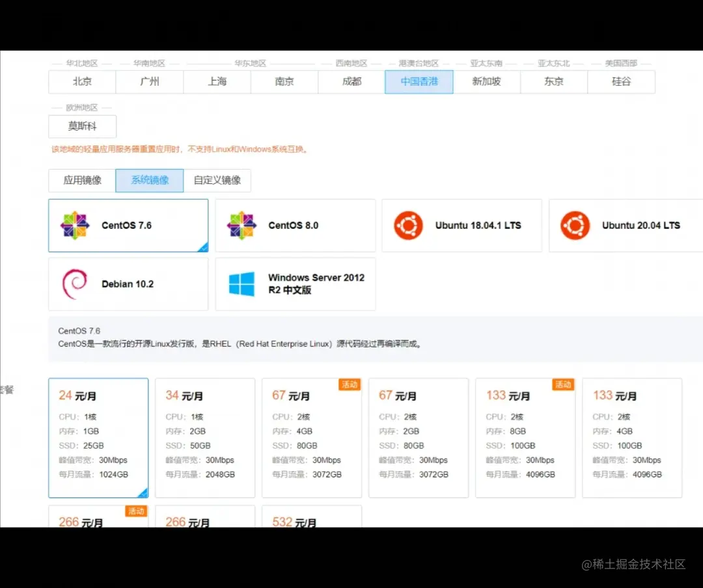Click the '每月流量: 1024GB' text
Image resolution: width=703 pixels, height=588 pixels.
tap(93, 474)
